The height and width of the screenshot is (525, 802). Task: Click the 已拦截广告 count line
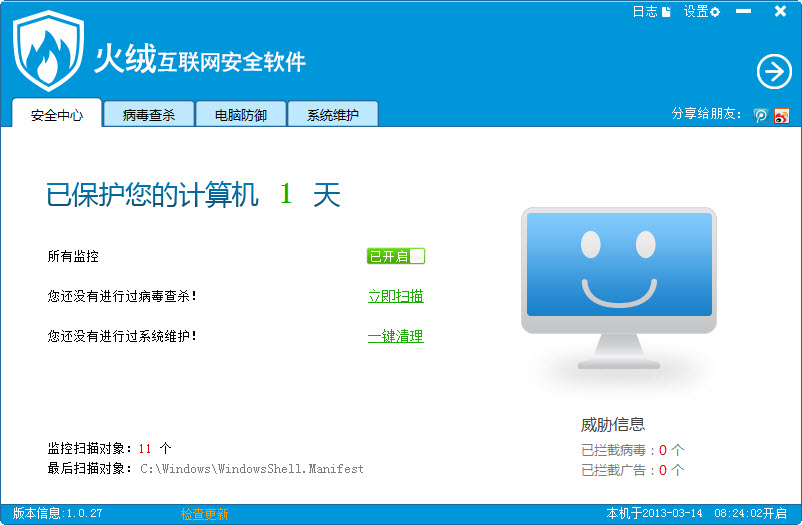tap(632, 470)
